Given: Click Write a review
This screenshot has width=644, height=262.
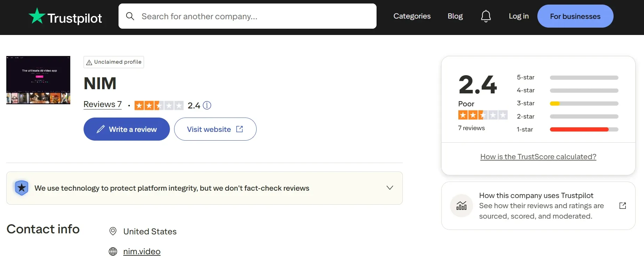Looking at the screenshot, I should pyautogui.click(x=127, y=129).
